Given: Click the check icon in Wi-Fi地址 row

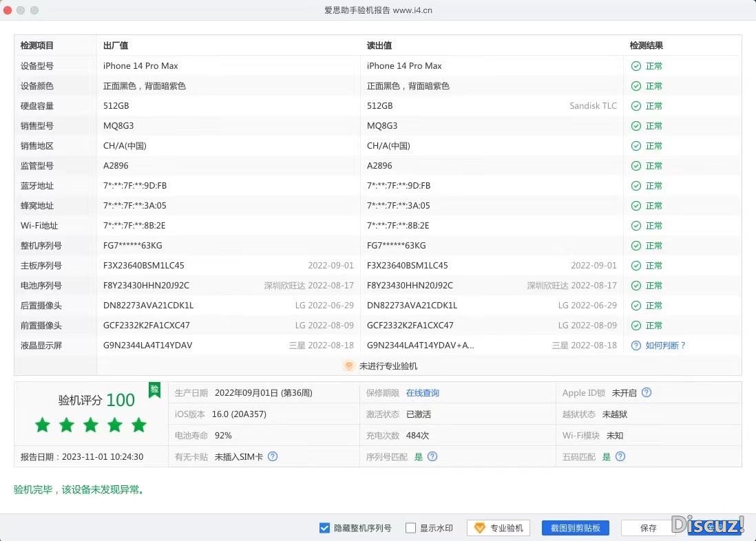Looking at the screenshot, I should pos(636,226).
